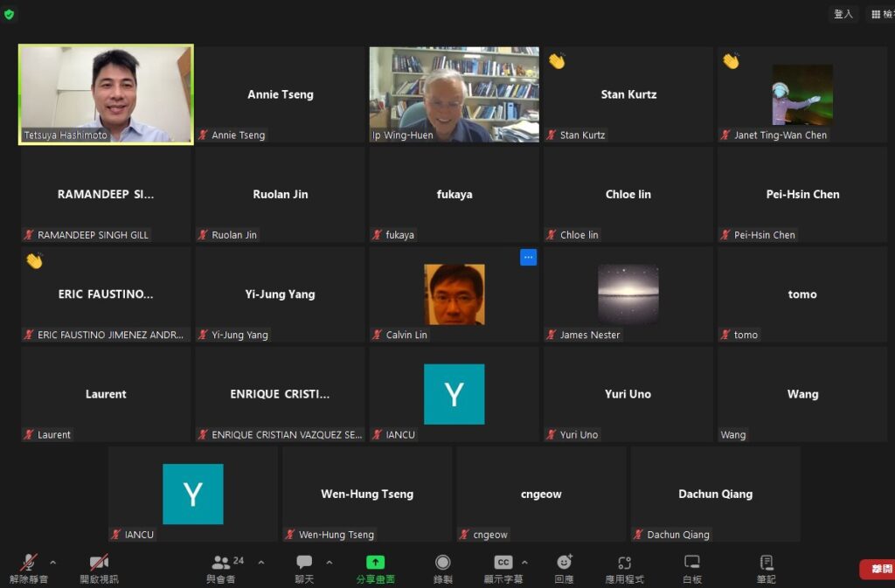The width and height of the screenshot is (895, 588).
Task: Select Tetsuya Hashimoto's video tile
Action: click(x=106, y=94)
